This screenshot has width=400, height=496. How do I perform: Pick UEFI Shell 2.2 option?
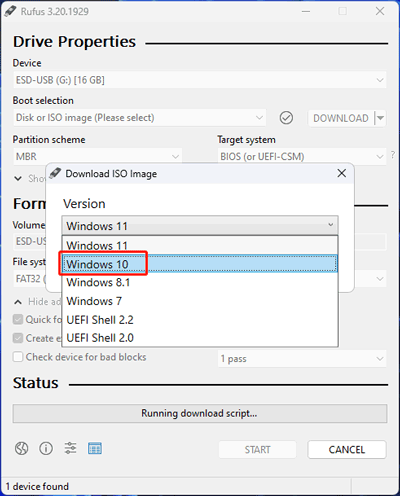tap(200, 320)
